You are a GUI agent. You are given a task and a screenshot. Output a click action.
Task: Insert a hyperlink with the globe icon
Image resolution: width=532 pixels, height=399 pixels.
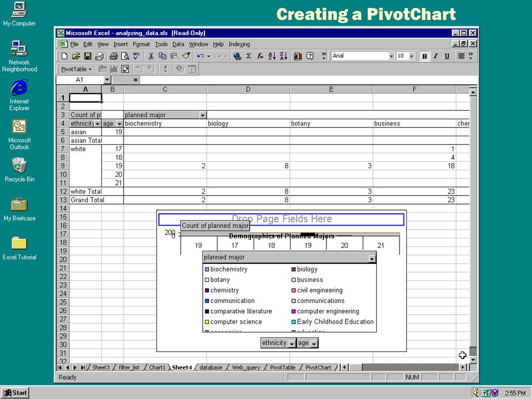pyautogui.click(x=238, y=57)
